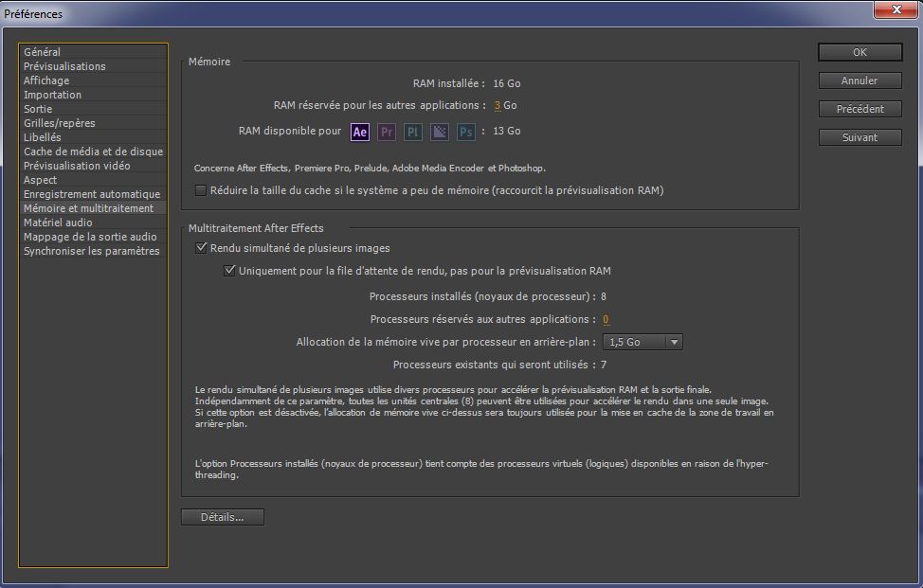923x588 pixels.
Task: Click the Premiere Pro Pr icon
Action: pyautogui.click(x=386, y=132)
